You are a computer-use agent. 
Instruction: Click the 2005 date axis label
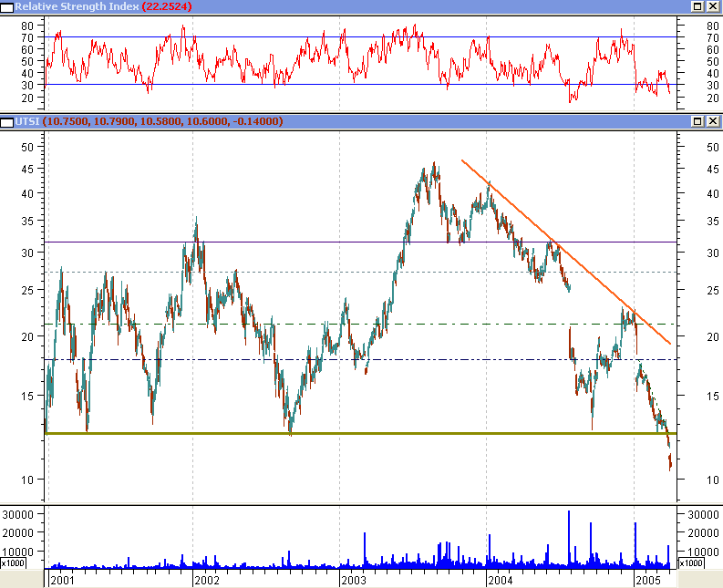648,580
